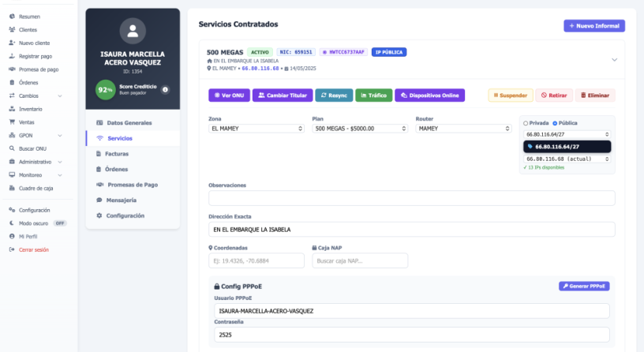Click the 66.80.116.68 IP link in header
Screen dimensions: 644x352
tap(260, 69)
